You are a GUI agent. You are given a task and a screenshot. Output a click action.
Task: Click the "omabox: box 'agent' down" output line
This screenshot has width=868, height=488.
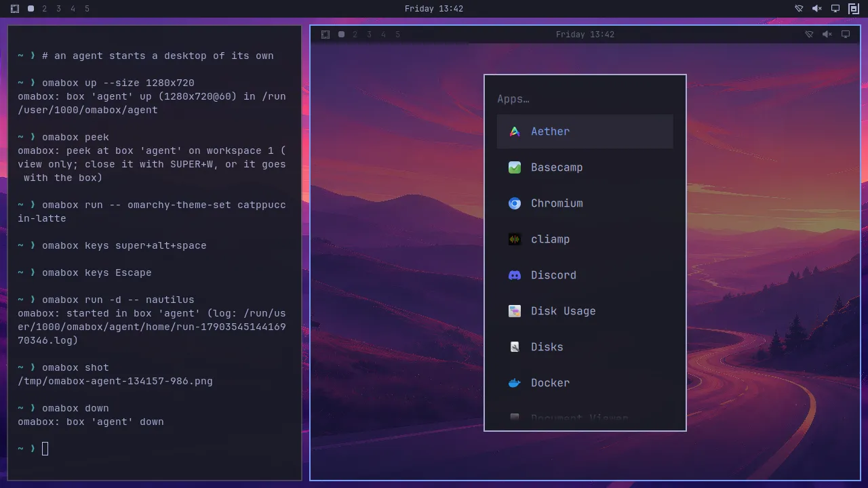pyautogui.click(x=91, y=422)
